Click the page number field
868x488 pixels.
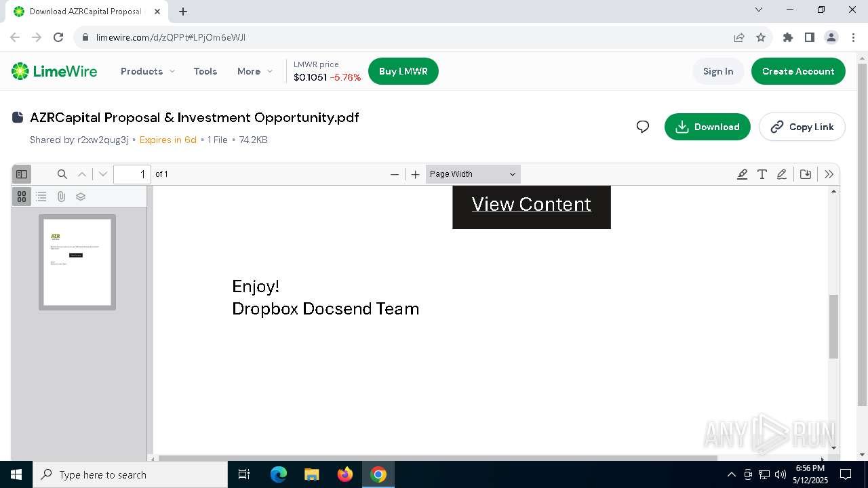[x=132, y=174]
